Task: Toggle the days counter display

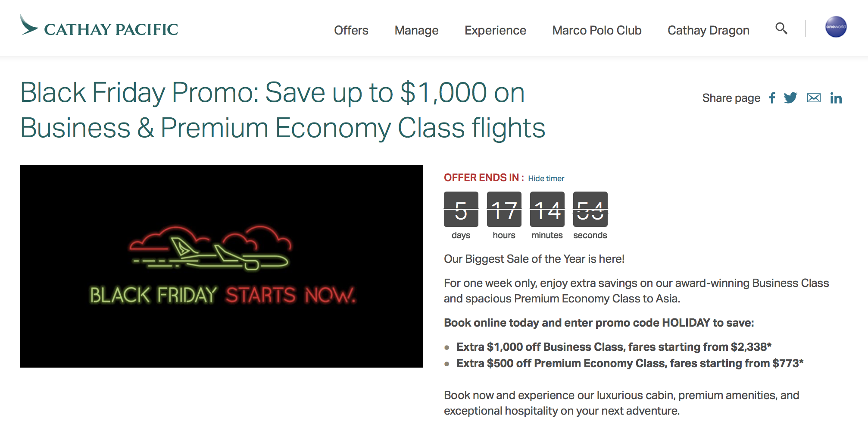Action: coord(460,210)
